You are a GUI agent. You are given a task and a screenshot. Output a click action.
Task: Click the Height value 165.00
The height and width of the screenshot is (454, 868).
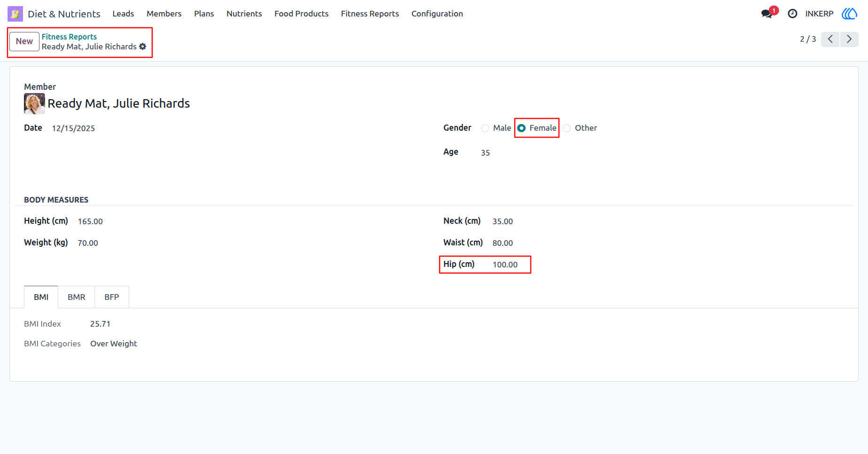pos(90,221)
